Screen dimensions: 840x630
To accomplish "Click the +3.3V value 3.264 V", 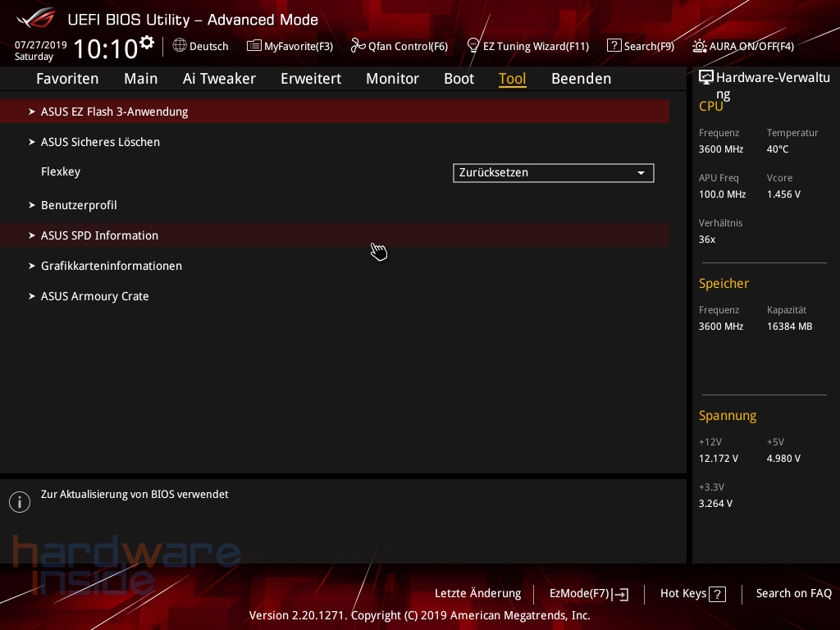I will click(x=715, y=504).
